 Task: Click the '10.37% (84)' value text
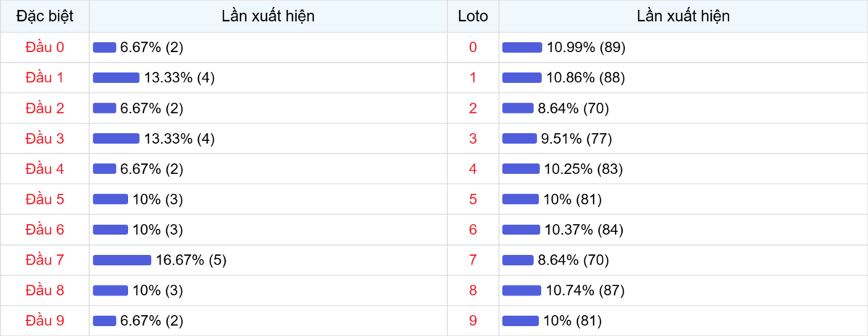pos(584,230)
